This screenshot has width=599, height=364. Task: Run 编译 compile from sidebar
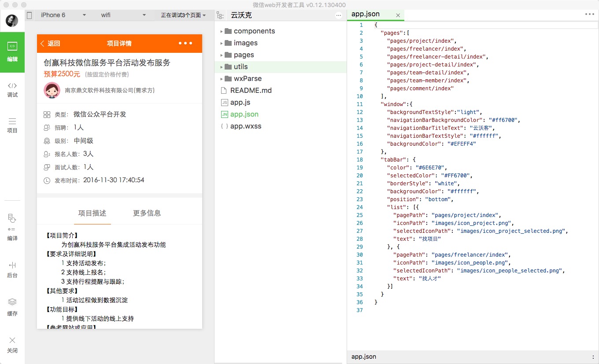pos(12,228)
